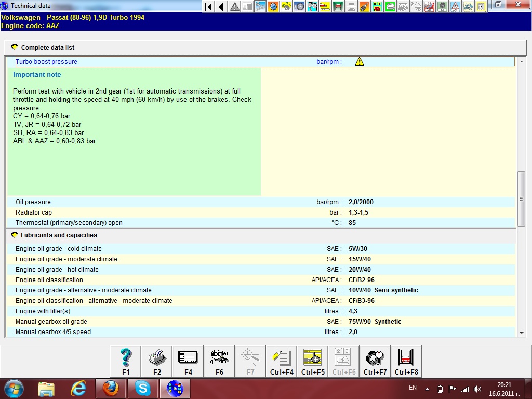Viewport: 532px width, 399px height.
Task: Click the previous page arrow in top toolbar
Action: (x=221, y=7)
